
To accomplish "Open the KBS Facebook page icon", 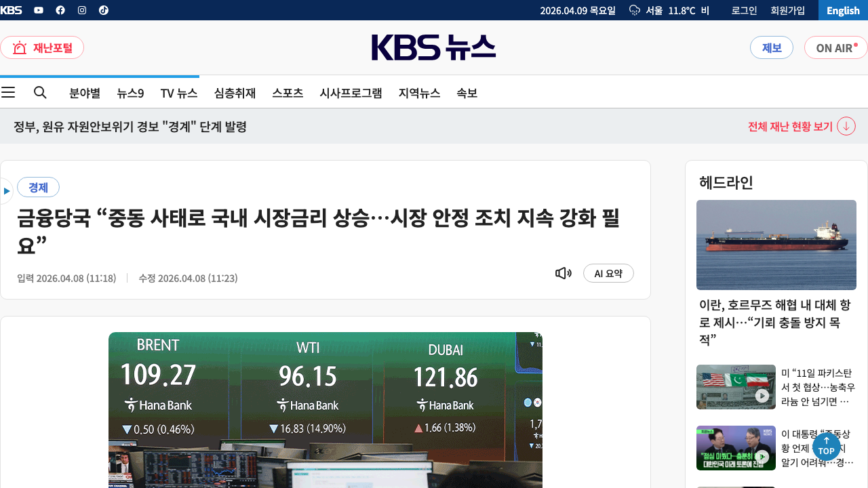I will [60, 10].
